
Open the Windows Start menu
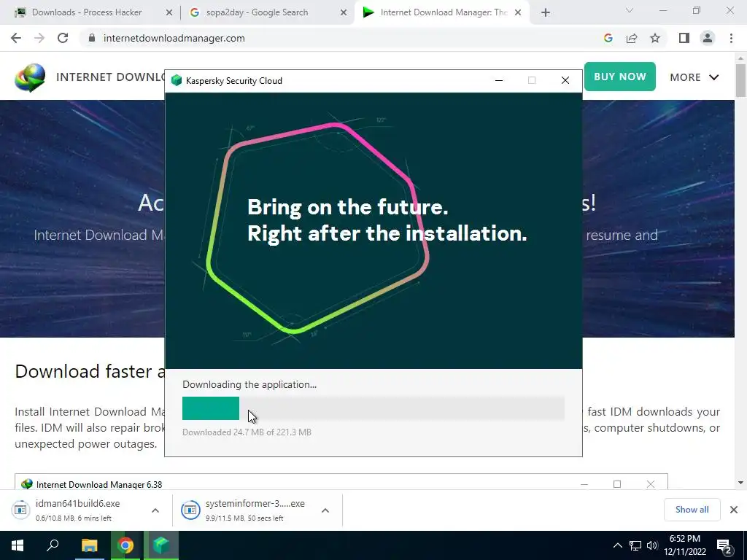[18, 545]
